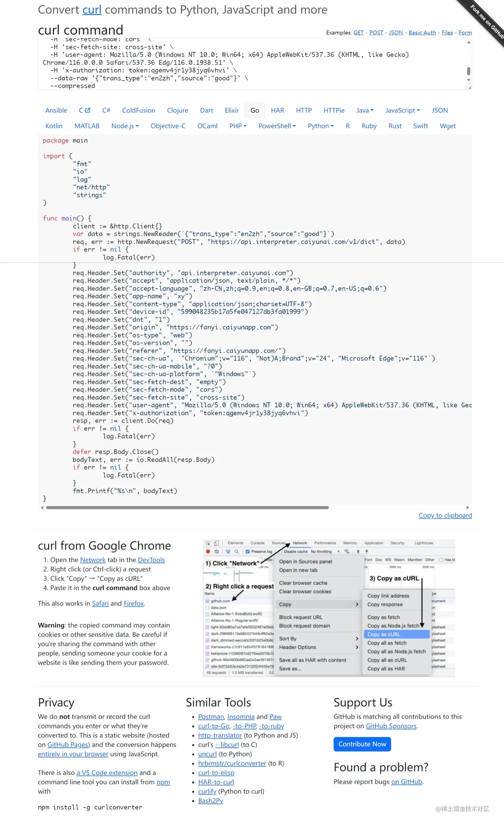Expand the Python language dropdown
This screenshot has height=827, width=504.
(321, 126)
